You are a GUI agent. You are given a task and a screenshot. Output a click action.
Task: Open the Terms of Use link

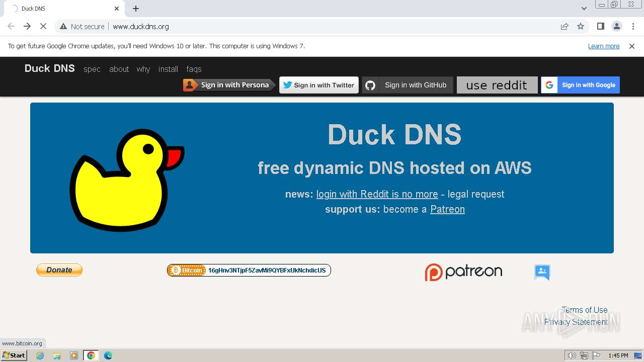[585, 310]
